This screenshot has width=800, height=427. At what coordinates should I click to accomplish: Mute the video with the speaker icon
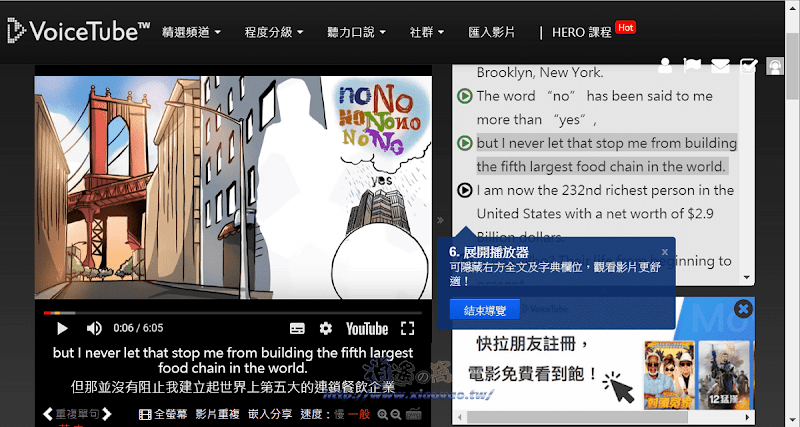click(x=94, y=328)
